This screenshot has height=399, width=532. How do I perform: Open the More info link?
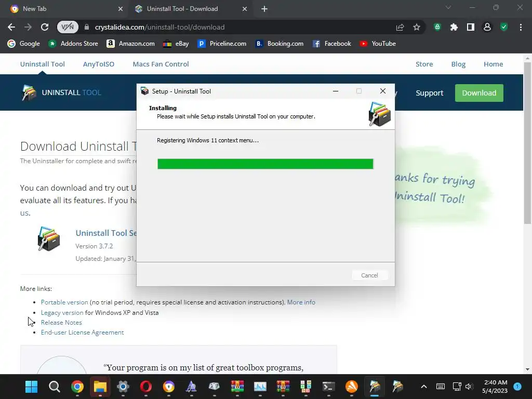click(x=301, y=302)
